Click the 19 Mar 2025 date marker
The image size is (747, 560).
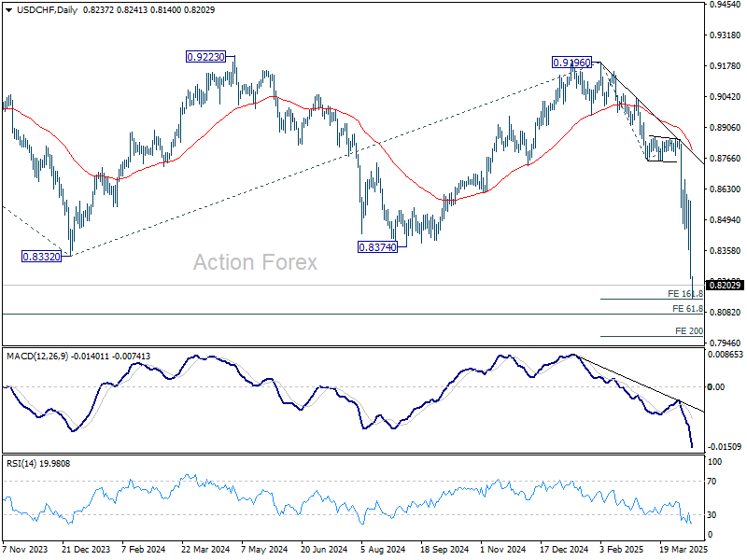click(x=680, y=551)
